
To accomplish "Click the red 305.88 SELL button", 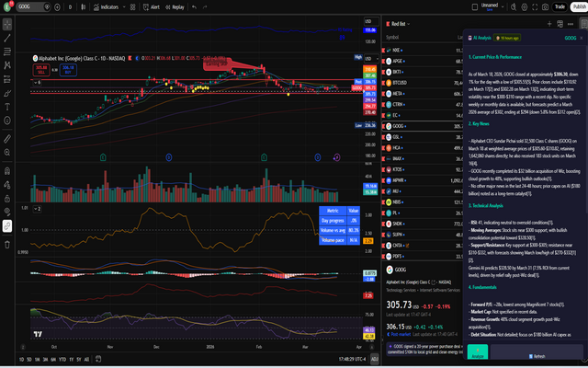I will pos(41,70).
